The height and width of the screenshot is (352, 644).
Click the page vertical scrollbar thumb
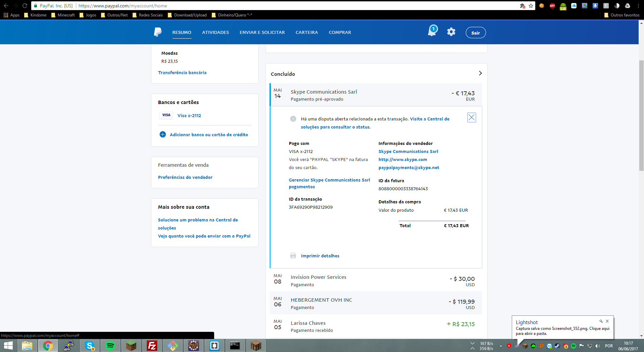641,116
